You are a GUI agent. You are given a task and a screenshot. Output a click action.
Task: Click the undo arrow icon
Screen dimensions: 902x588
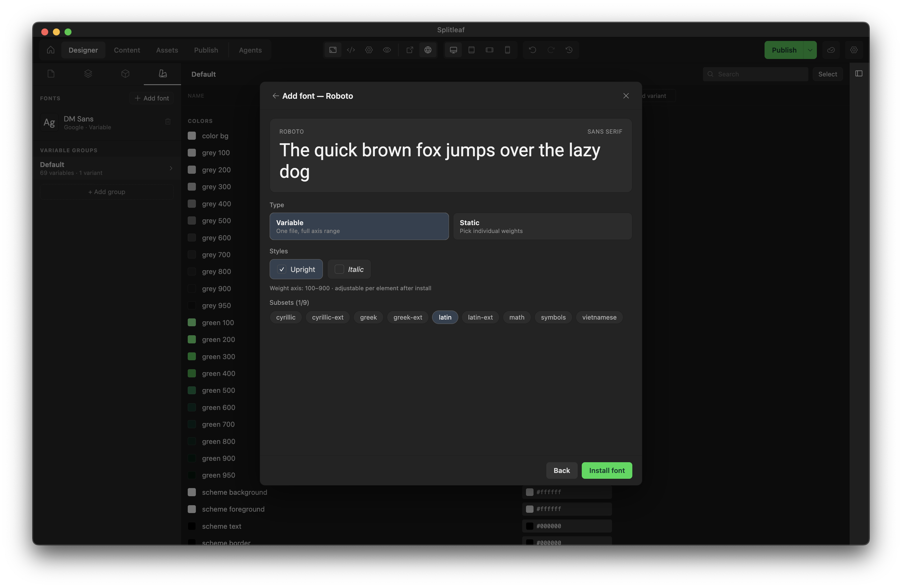tap(532, 50)
